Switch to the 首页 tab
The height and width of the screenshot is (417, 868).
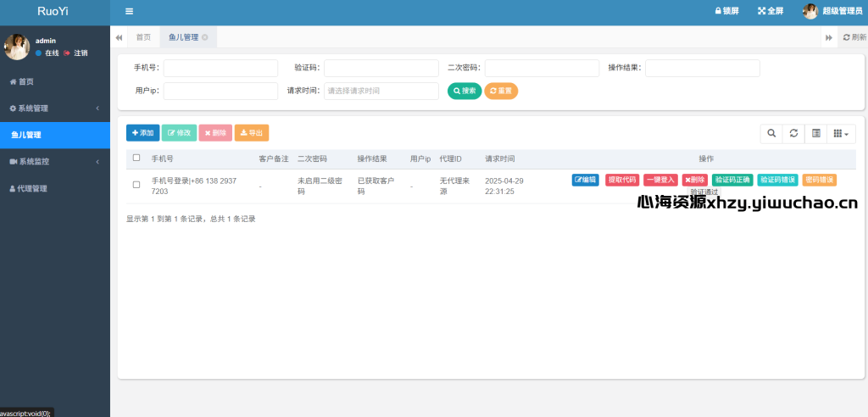pyautogui.click(x=143, y=37)
